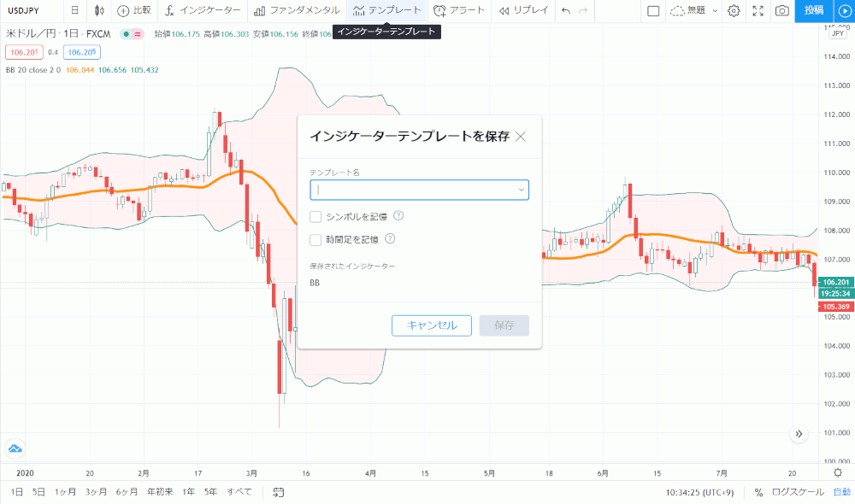The height and width of the screenshot is (504, 855).
Task: Open the layout rectangle icon
Action: point(652,11)
